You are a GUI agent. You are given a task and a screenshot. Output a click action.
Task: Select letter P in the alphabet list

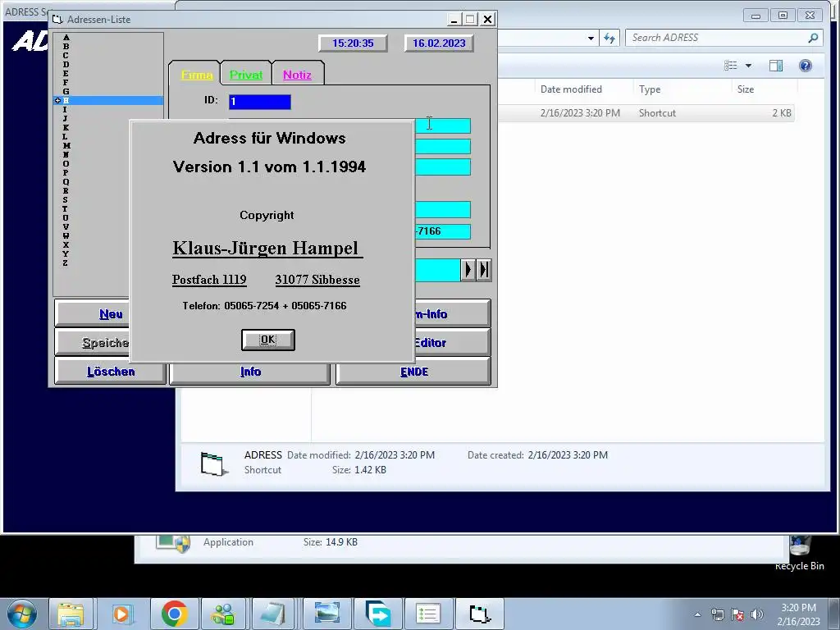point(66,172)
